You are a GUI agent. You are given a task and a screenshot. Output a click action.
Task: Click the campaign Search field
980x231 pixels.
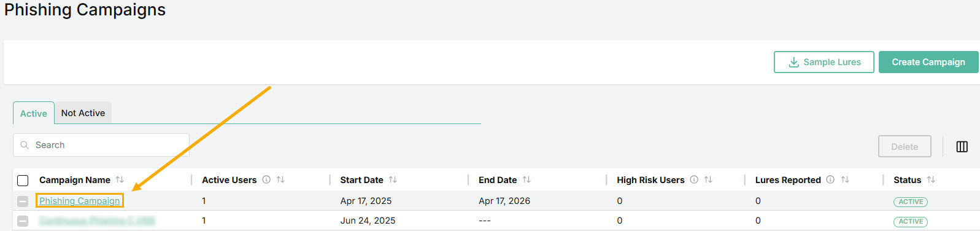(x=101, y=145)
